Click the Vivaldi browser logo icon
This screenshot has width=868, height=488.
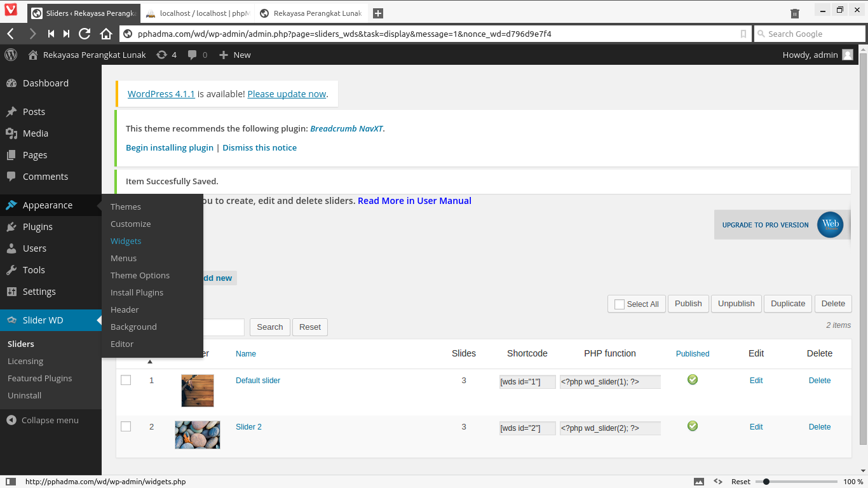(x=10, y=11)
